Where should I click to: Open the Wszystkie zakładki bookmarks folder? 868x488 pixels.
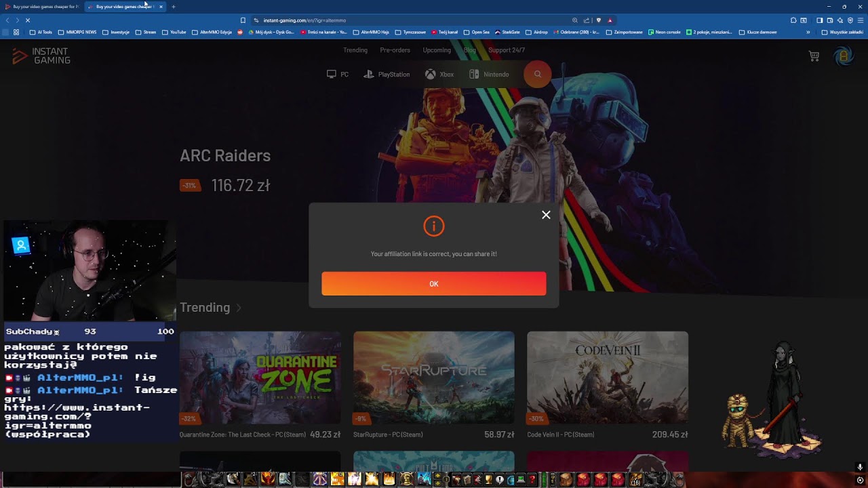[x=842, y=32]
